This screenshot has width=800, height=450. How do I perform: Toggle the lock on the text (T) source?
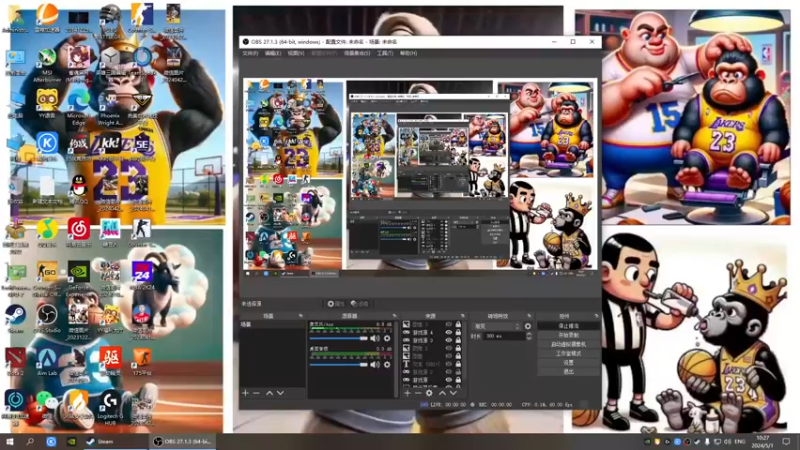click(x=458, y=364)
